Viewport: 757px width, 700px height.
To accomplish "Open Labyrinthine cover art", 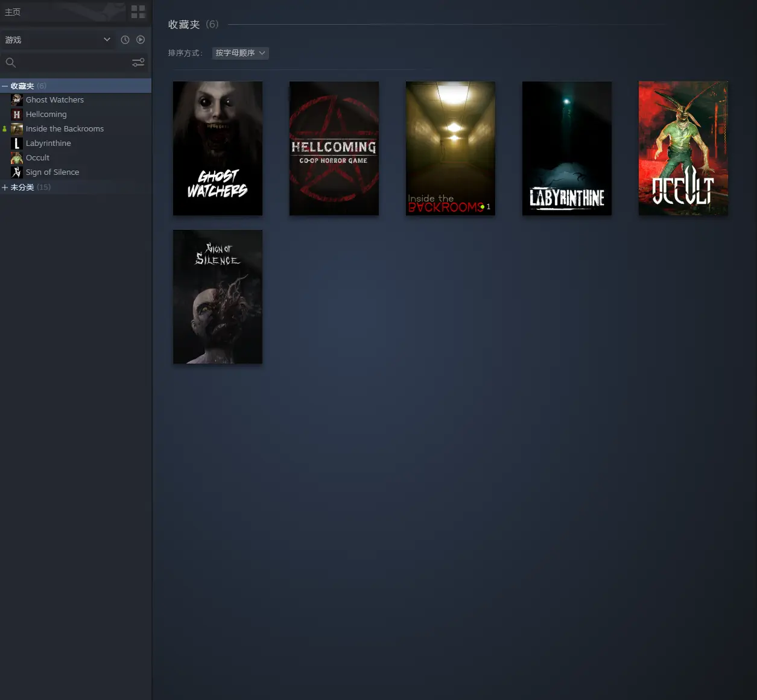I will click(567, 148).
